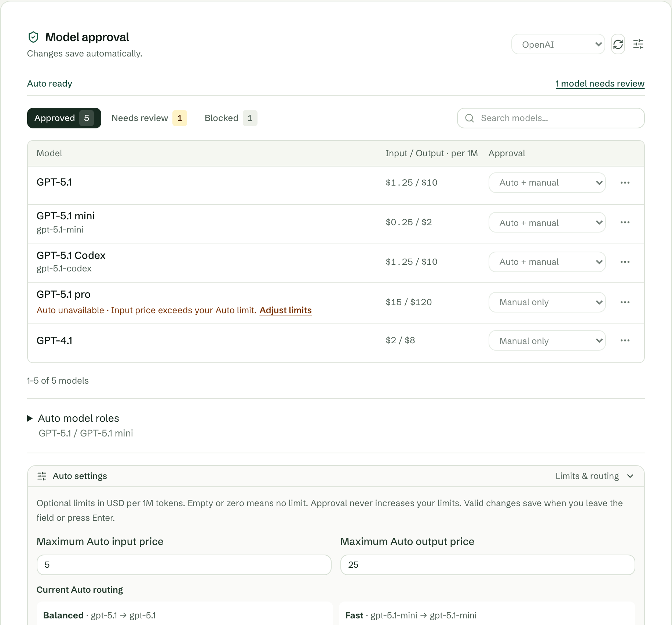Change approval dropdown for GPT-5.1 Codex
Screen dimensions: 672x625
click(x=547, y=262)
